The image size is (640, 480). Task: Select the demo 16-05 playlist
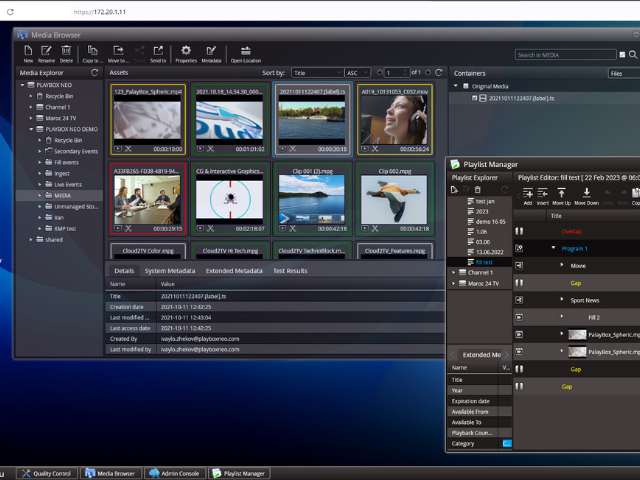click(x=486, y=222)
